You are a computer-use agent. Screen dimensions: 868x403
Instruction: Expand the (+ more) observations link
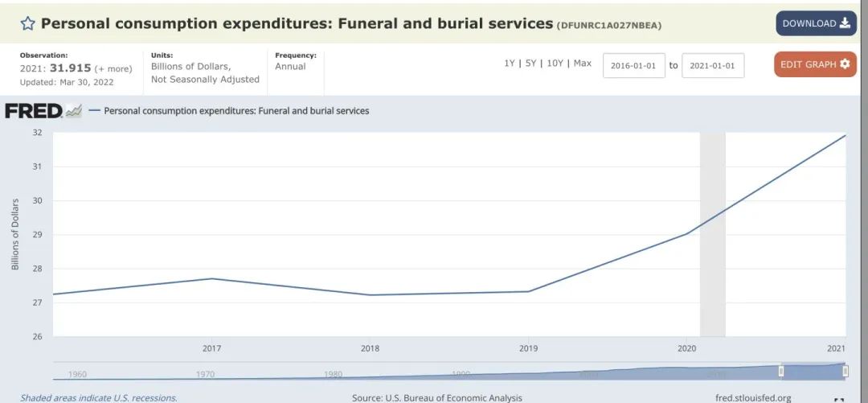113,69
